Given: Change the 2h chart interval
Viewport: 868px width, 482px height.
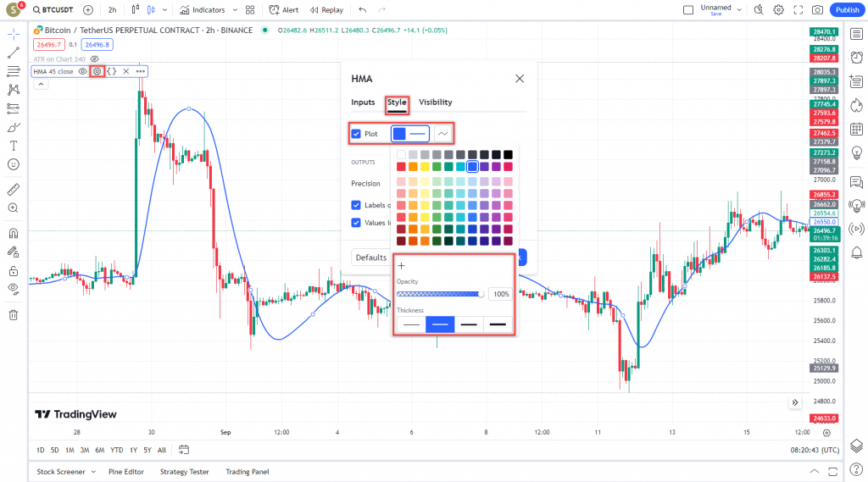Looking at the screenshot, I should (x=113, y=10).
